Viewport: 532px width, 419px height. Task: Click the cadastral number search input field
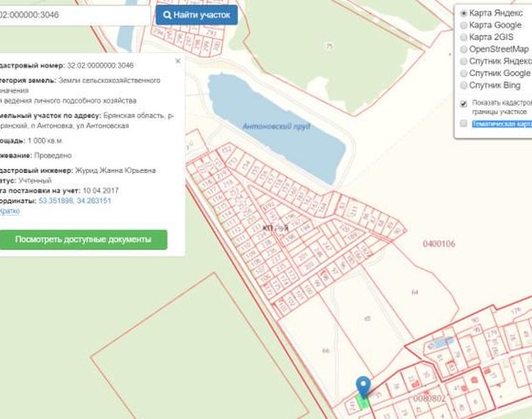(74, 15)
